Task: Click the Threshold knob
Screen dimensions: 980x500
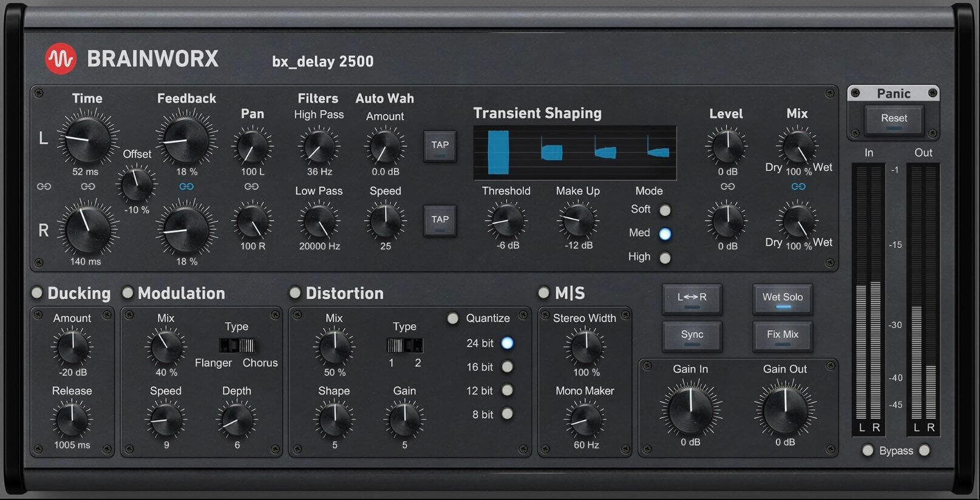Action: pyautogui.click(x=506, y=220)
